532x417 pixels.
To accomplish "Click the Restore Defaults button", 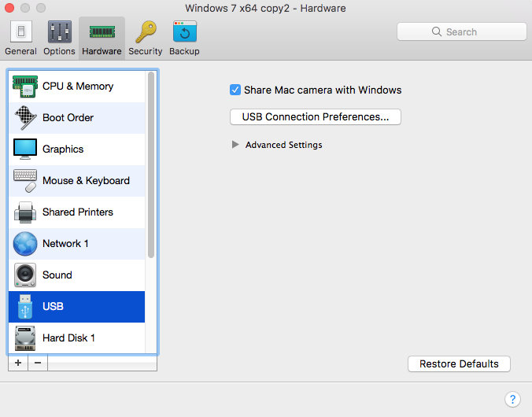I will click(x=459, y=363).
